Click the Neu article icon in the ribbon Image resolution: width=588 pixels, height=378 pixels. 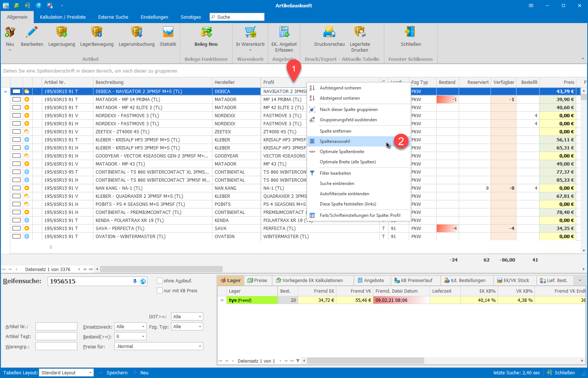[x=10, y=32]
